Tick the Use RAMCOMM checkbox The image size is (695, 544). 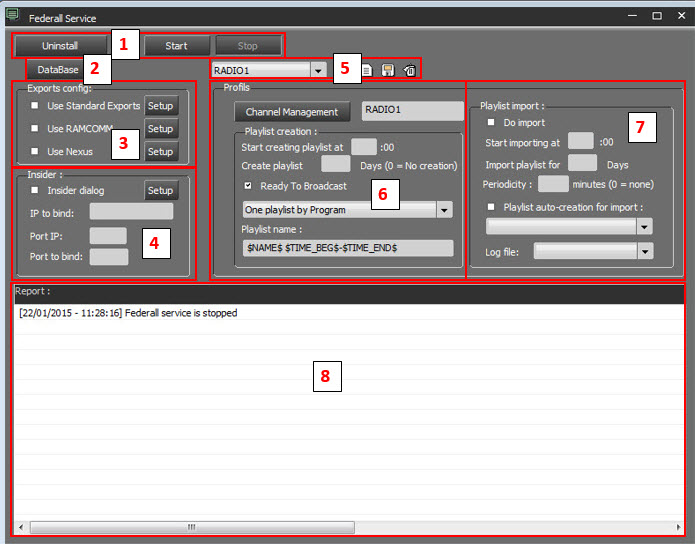click(x=35, y=129)
